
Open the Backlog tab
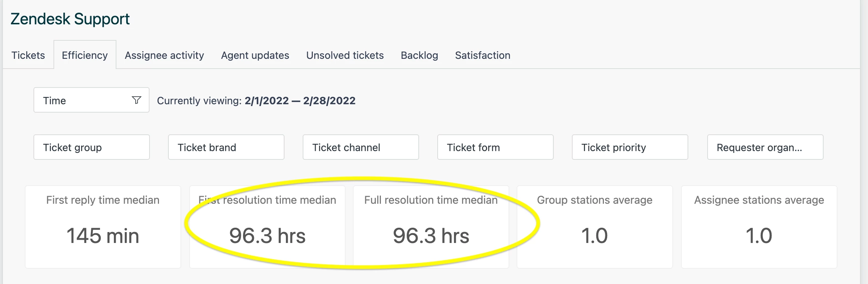click(419, 55)
